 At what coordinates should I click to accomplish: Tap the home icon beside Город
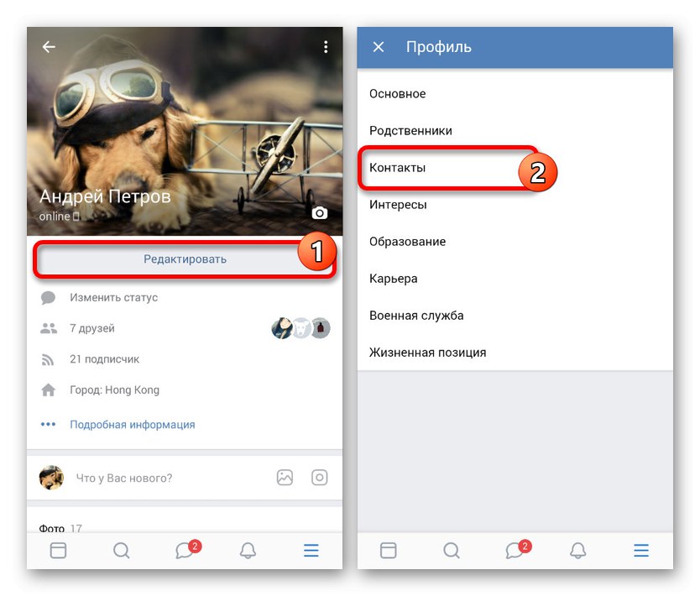(48, 390)
